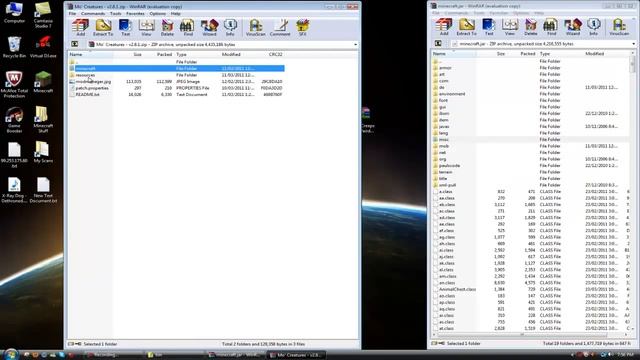The height and width of the screenshot is (360, 640).
Task: Click up-one-level icon in Mo' Creatures window
Action: click(x=75, y=44)
